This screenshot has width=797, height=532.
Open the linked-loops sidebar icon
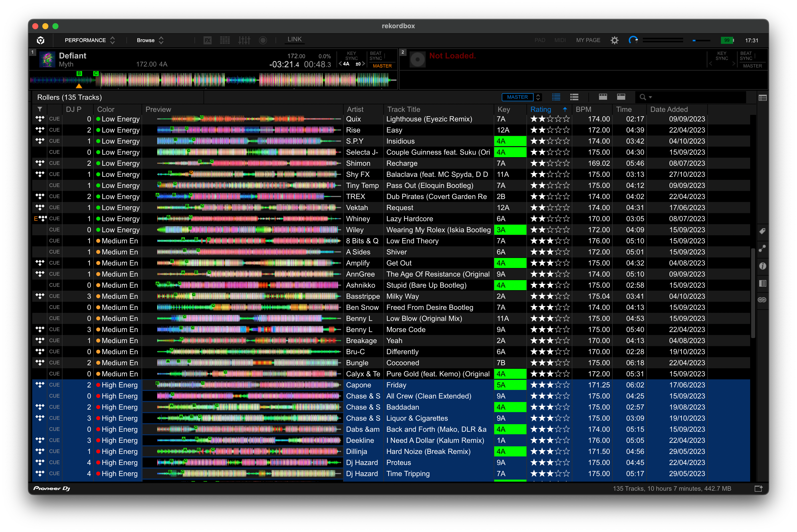(x=762, y=300)
